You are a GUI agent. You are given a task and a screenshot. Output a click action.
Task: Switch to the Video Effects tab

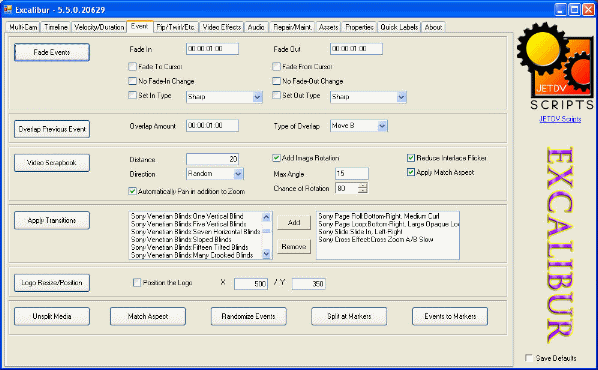(222, 27)
